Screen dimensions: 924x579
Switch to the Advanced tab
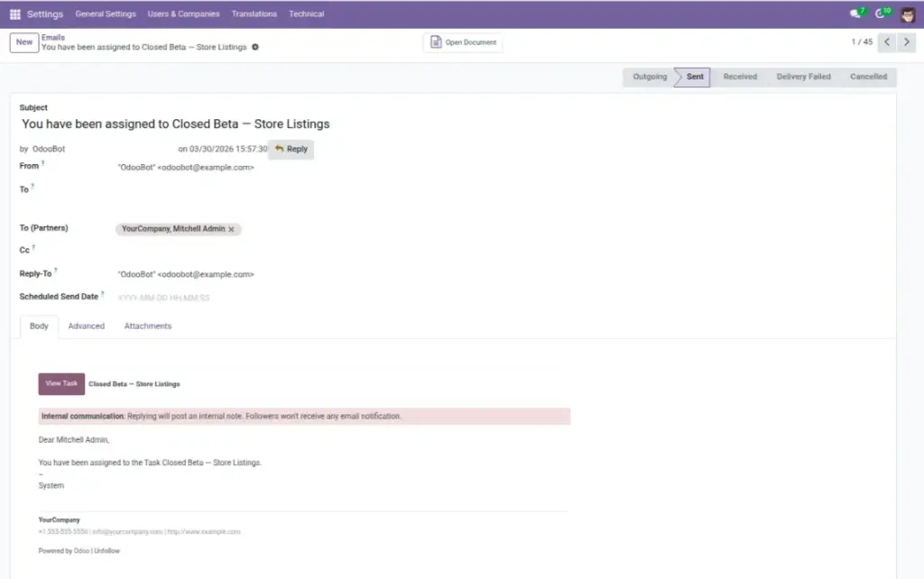pos(86,326)
